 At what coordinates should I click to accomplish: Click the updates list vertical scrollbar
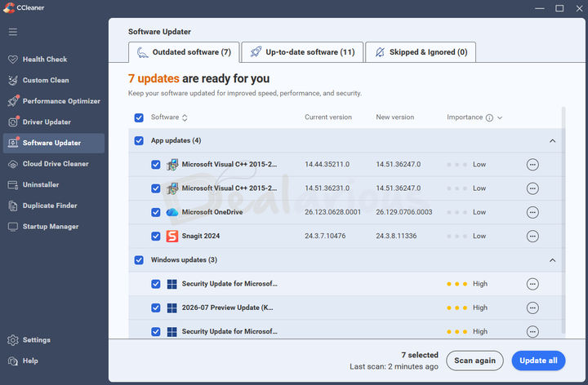pyautogui.click(x=563, y=220)
